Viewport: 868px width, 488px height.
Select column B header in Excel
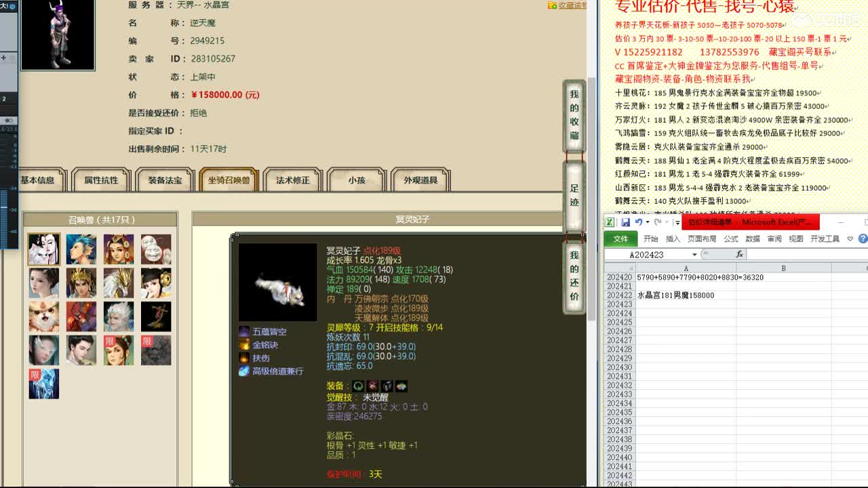pos(783,268)
